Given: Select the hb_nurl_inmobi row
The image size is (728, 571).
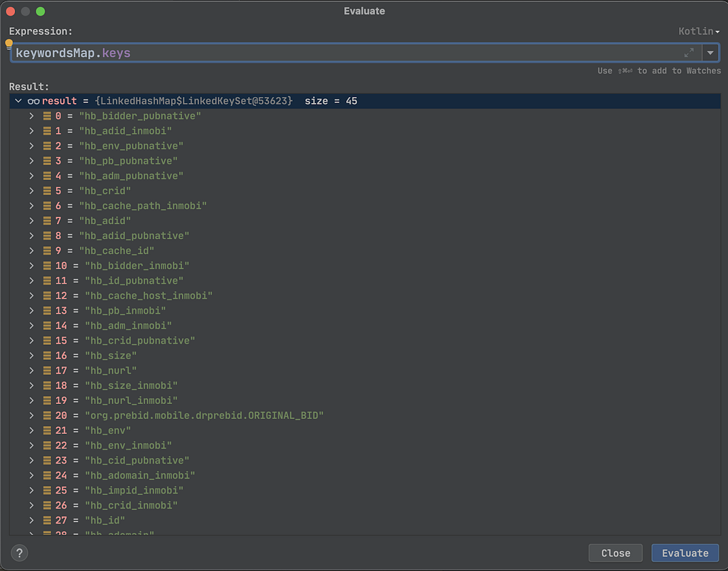Looking at the screenshot, I should click(365, 400).
